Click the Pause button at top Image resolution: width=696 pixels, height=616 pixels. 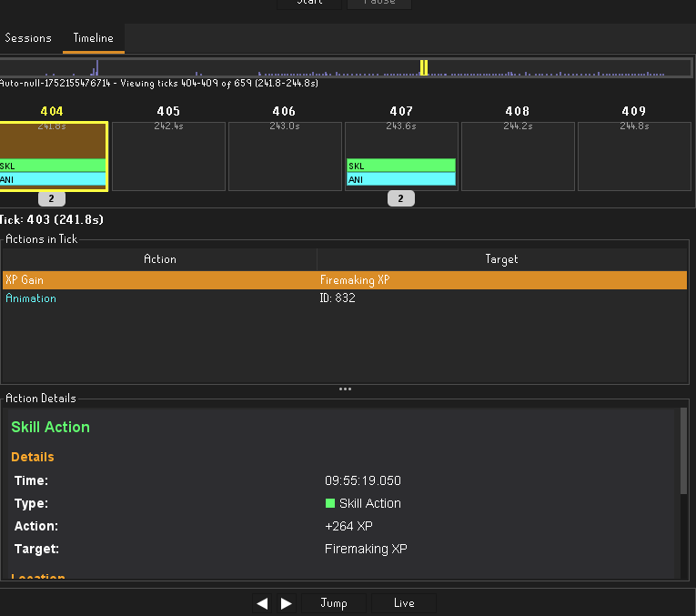(379, 3)
